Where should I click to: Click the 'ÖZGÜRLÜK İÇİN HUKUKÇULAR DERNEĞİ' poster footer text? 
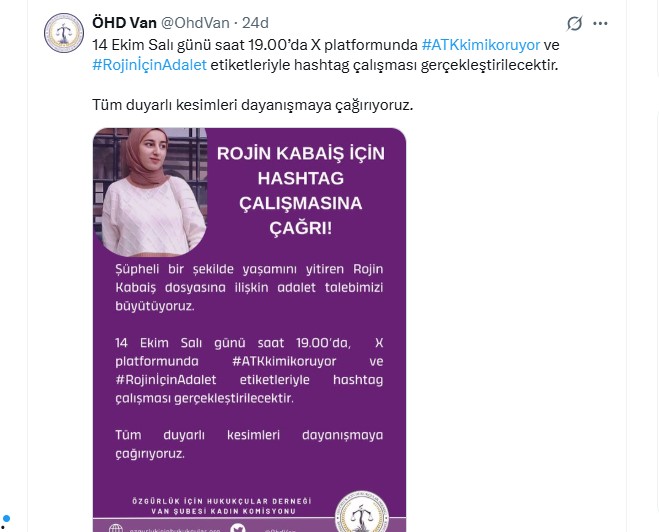coord(222,501)
